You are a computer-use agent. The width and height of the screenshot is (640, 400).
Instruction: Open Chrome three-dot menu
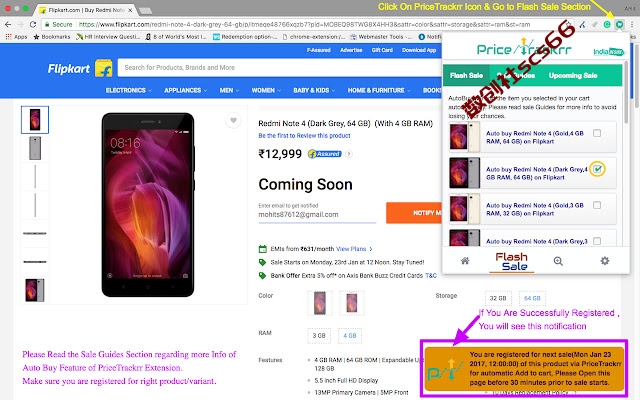pyautogui.click(x=632, y=24)
